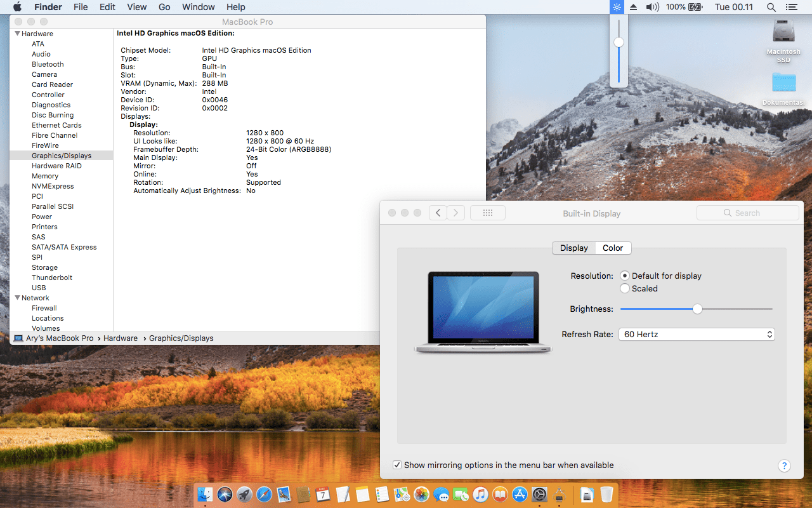Click the brightness sun icon in the menu bar
The width and height of the screenshot is (812, 508).
(x=617, y=7)
